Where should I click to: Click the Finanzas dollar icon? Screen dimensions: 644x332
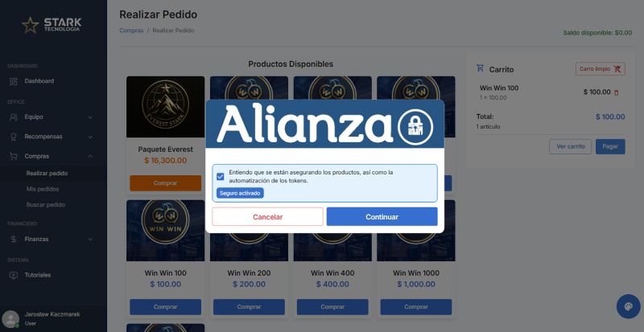(13, 240)
